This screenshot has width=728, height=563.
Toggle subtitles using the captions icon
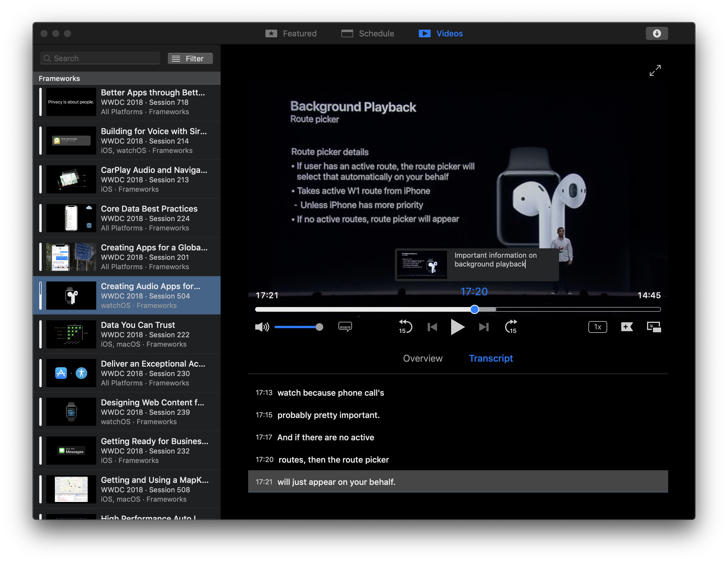[345, 326]
